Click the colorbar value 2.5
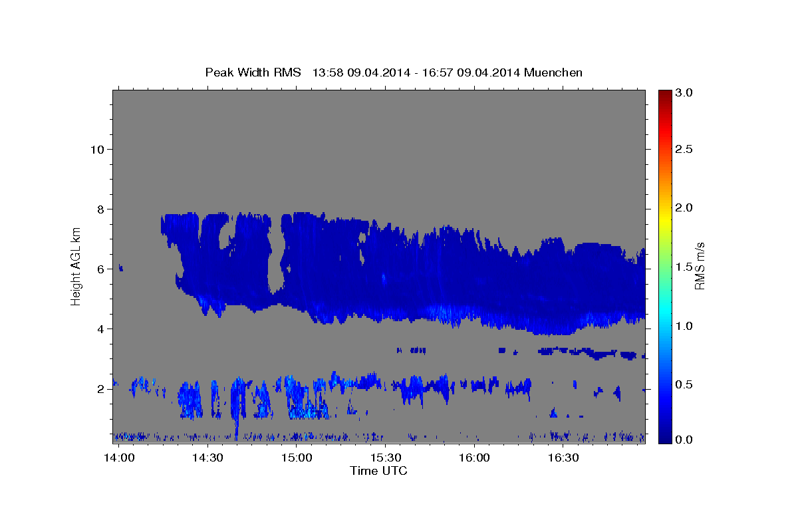 [684, 149]
